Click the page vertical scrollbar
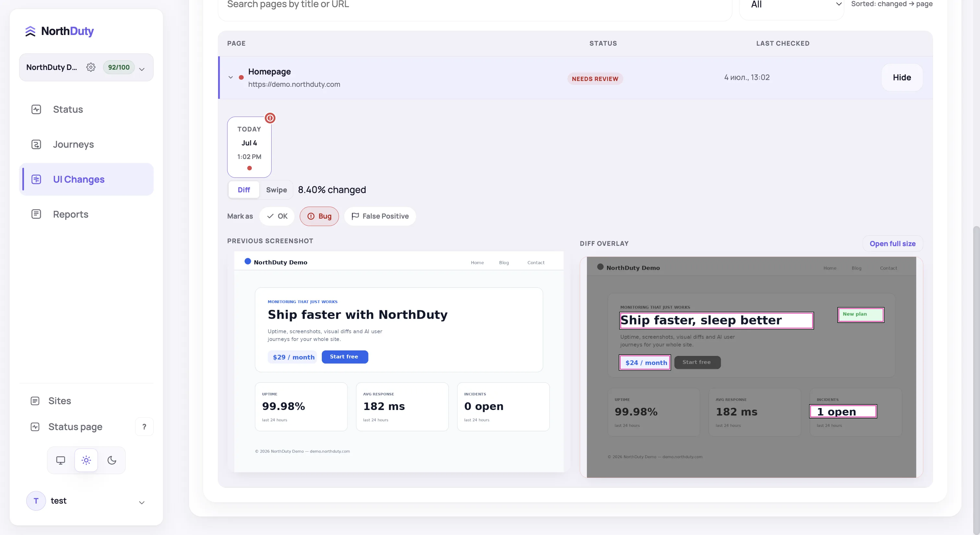Image resolution: width=980 pixels, height=535 pixels. point(976,380)
